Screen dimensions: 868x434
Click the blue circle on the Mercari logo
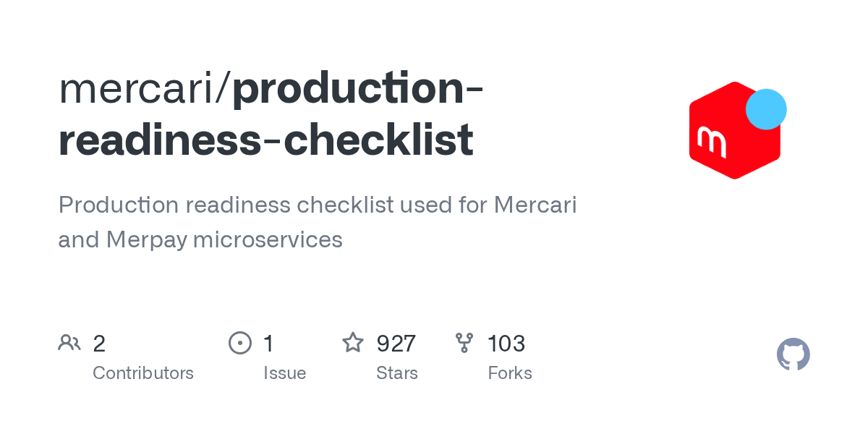(x=765, y=109)
